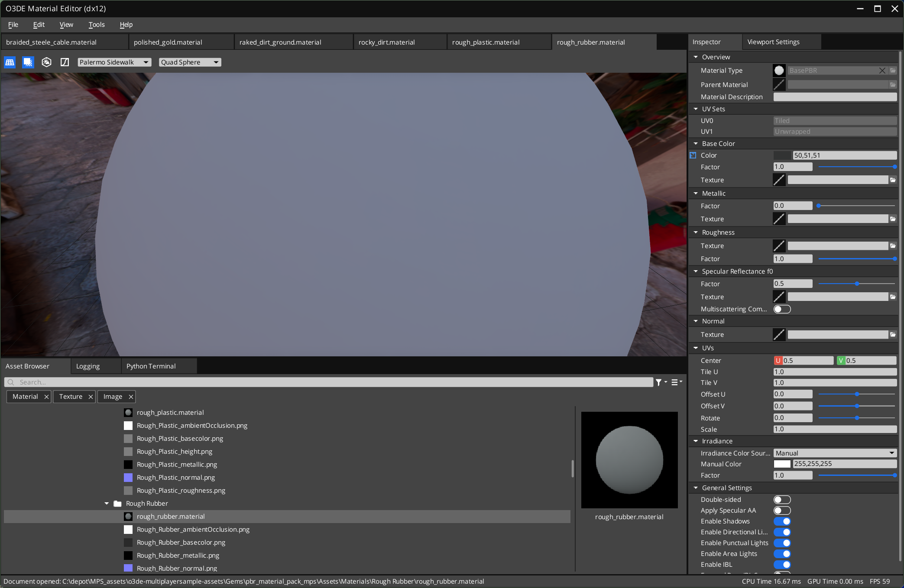The image size is (904, 588).
Task: Enable Double-sided in General Settings
Action: (782, 499)
